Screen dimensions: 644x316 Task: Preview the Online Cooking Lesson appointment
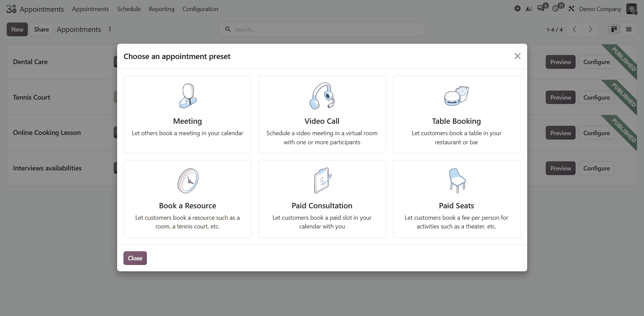tap(560, 133)
